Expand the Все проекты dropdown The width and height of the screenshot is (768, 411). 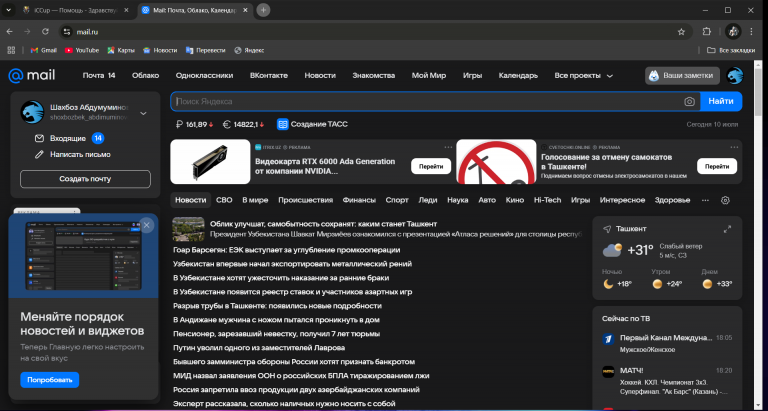point(583,75)
